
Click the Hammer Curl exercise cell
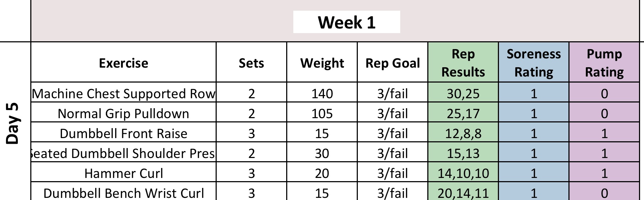point(123,173)
